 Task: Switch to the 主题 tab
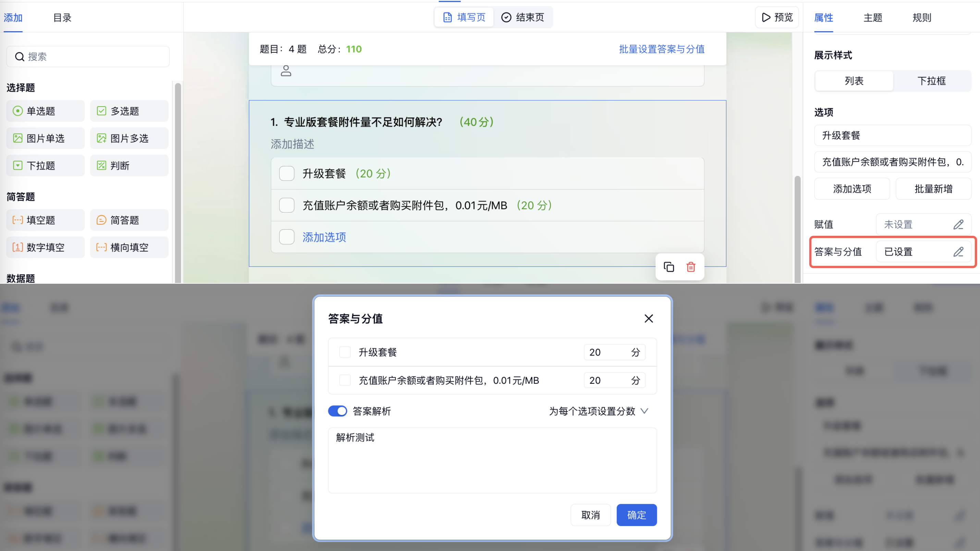873,17
